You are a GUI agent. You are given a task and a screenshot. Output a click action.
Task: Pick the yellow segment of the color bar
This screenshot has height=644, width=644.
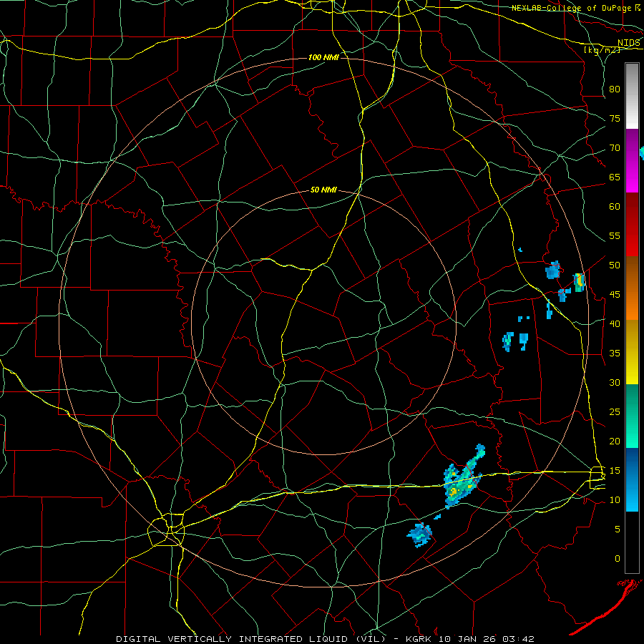(x=632, y=352)
